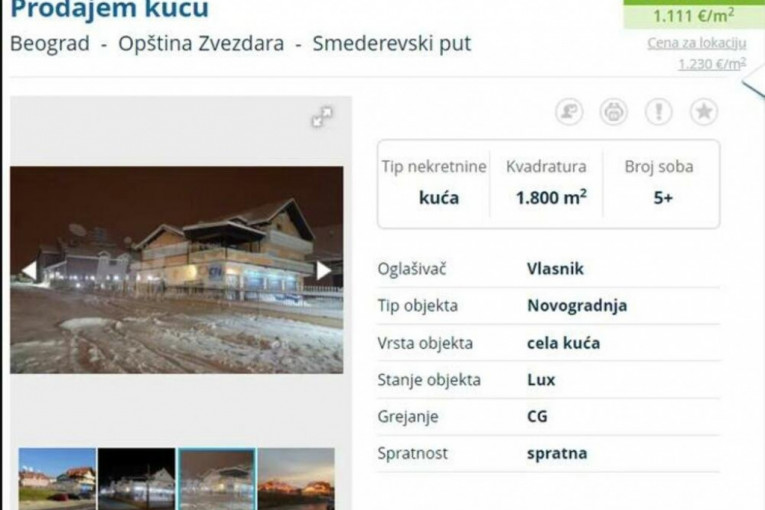Click the 1.230 €/m² location price link
Viewport: 765px width, 510px height.
click(712, 64)
